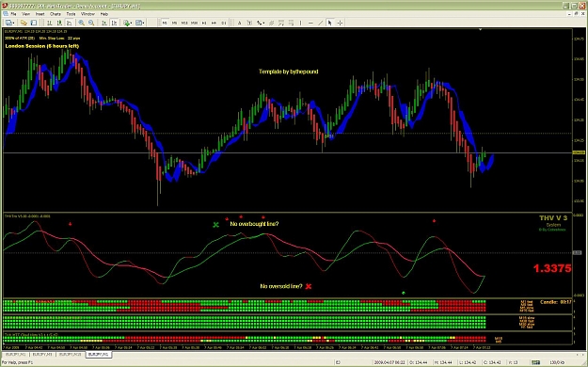Click the 'Candle: 00:17' countdown text
Viewport: 588px width, 367px height.
pos(556,302)
